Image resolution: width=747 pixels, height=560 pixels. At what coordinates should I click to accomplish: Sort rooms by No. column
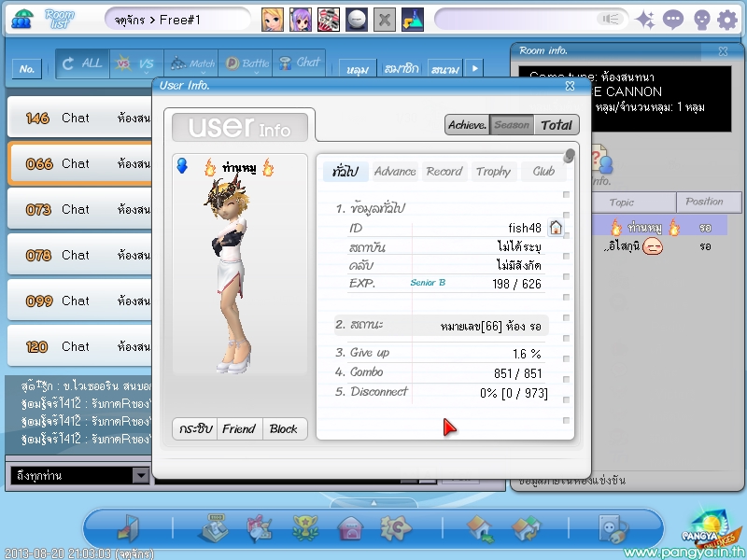pos(27,69)
